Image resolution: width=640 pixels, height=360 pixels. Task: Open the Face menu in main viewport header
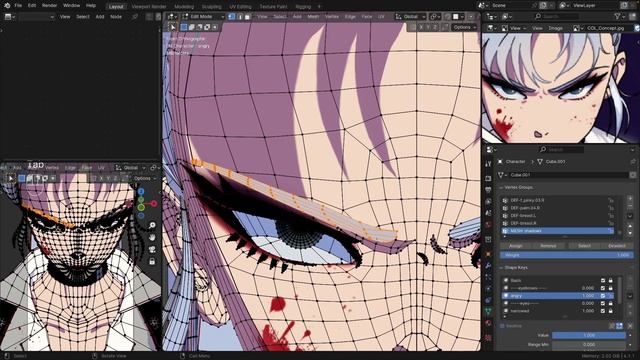tap(367, 17)
